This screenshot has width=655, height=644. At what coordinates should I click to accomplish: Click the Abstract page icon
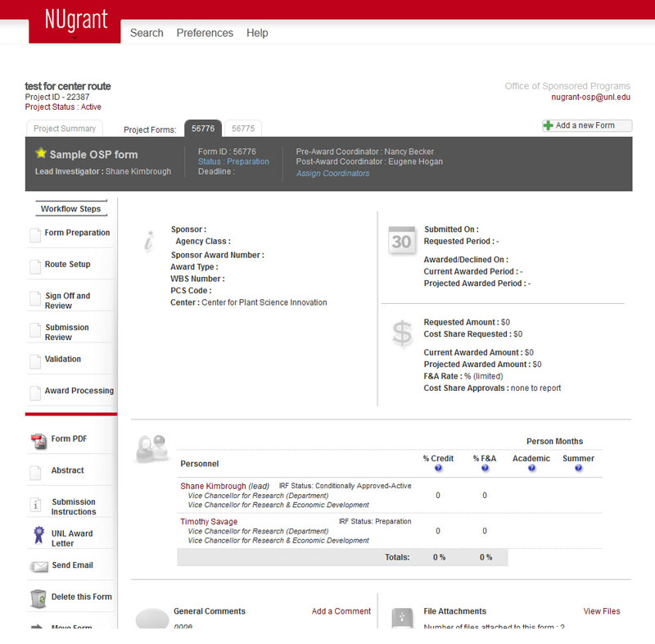click(x=35, y=473)
